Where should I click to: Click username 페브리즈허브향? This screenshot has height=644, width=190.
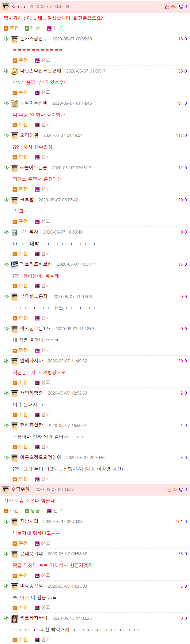(36, 264)
